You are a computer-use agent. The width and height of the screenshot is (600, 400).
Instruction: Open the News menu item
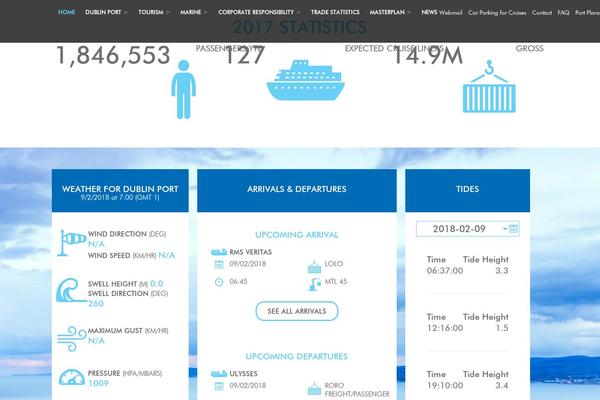pos(429,12)
